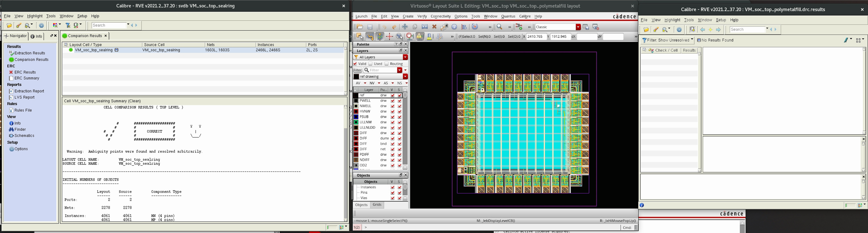Open the All Layers dropdown

click(405, 57)
